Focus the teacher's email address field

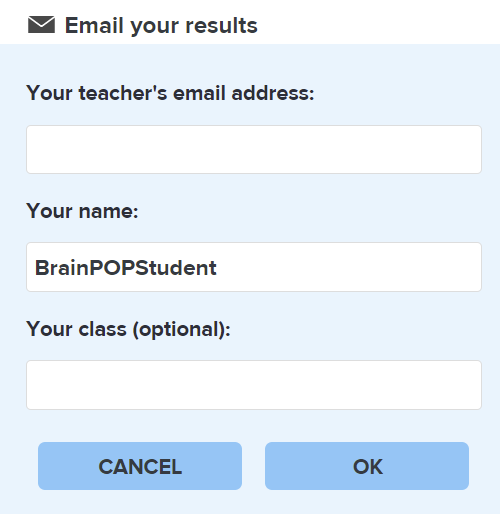(x=254, y=149)
